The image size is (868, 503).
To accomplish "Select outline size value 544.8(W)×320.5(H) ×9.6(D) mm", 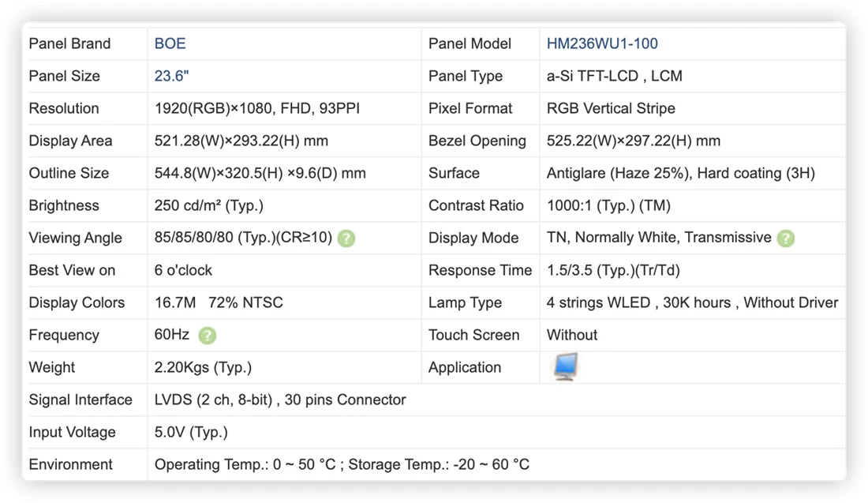I will (260, 174).
